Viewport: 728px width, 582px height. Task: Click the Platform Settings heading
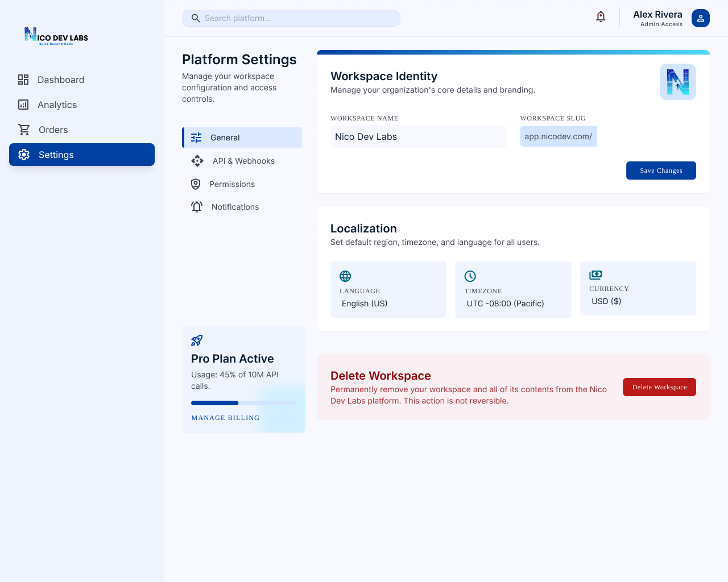point(239,60)
